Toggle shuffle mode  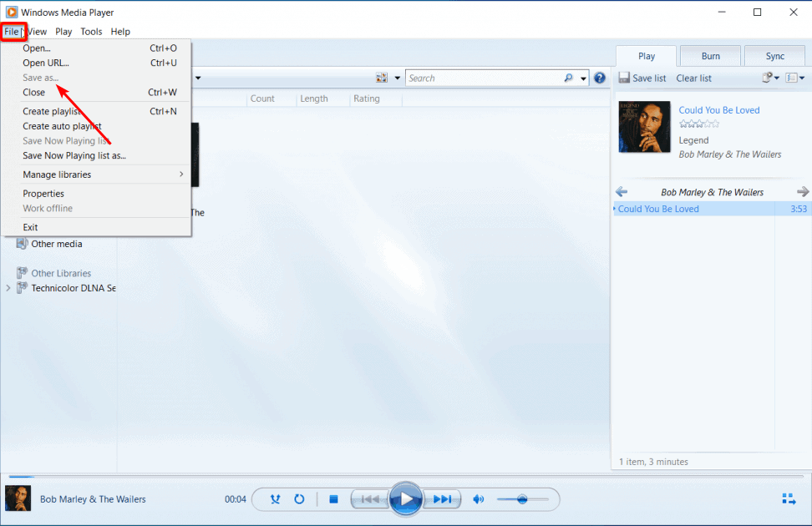click(x=275, y=499)
